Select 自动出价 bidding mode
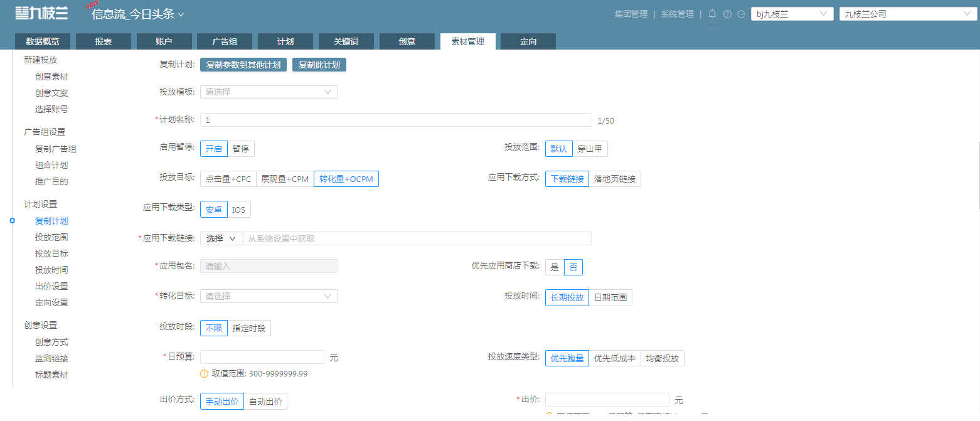Image resolution: width=980 pixels, height=421 pixels. tap(265, 402)
